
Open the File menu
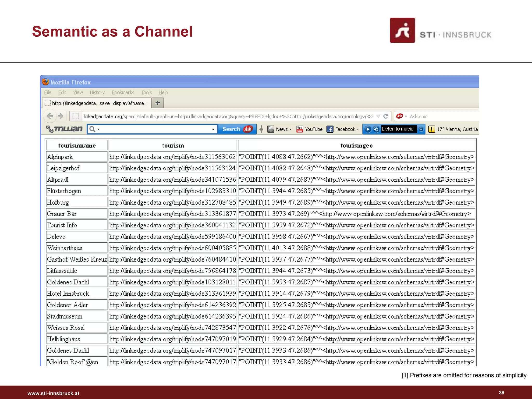coord(48,92)
